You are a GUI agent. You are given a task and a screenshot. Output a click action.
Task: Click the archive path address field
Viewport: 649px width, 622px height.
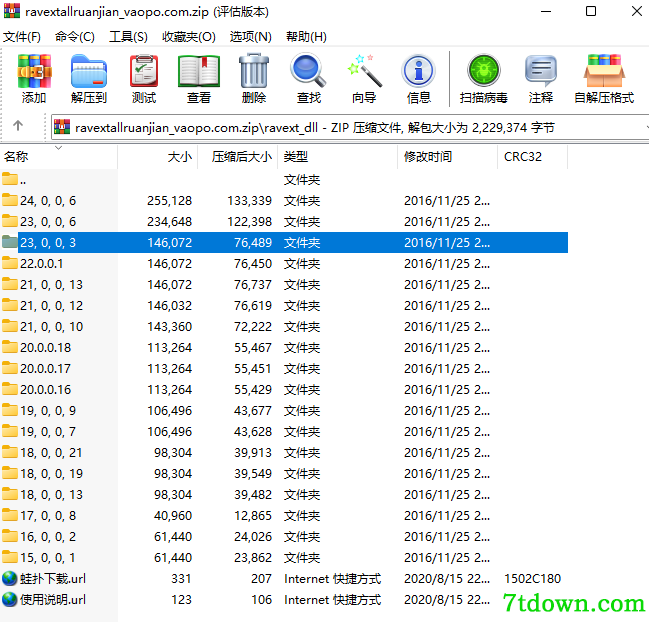pyautogui.click(x=350, y=127)
